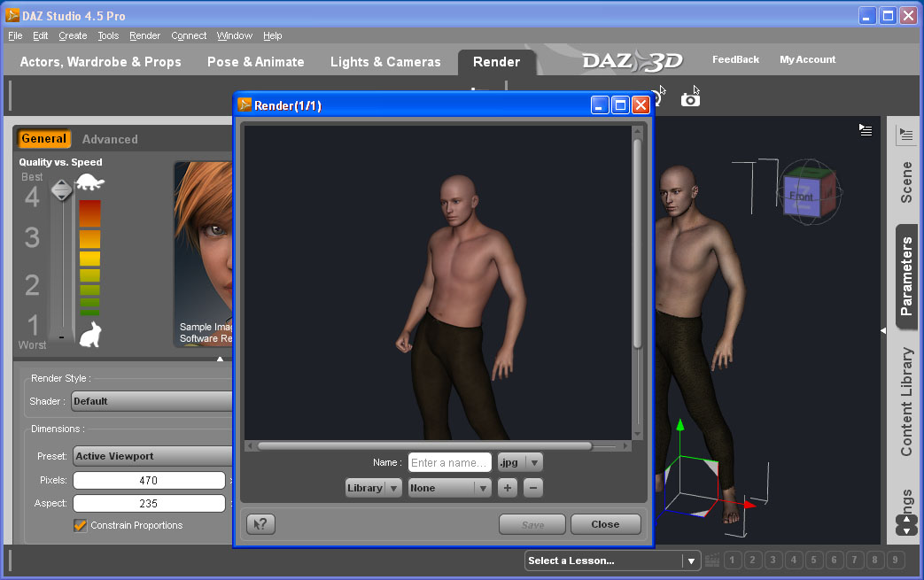
Task: Open the pane options icon above Scene tab
Action: click(905, 135)
